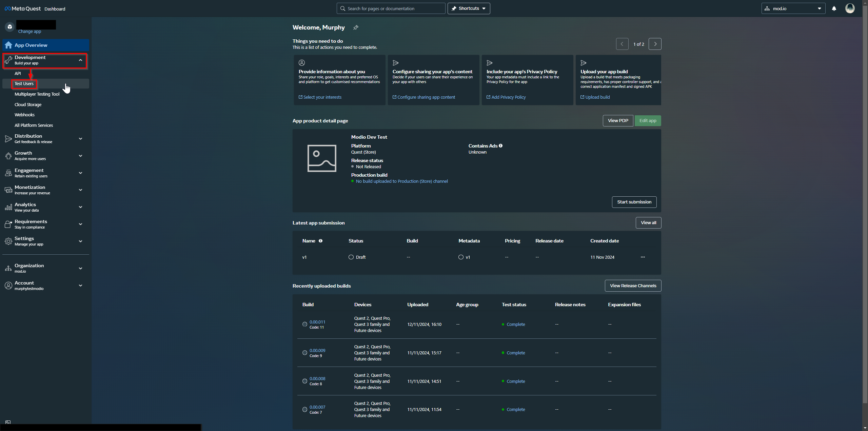Screen dimensions: 868x431
Task: Click the Change app link
Action: coord(29,32)
